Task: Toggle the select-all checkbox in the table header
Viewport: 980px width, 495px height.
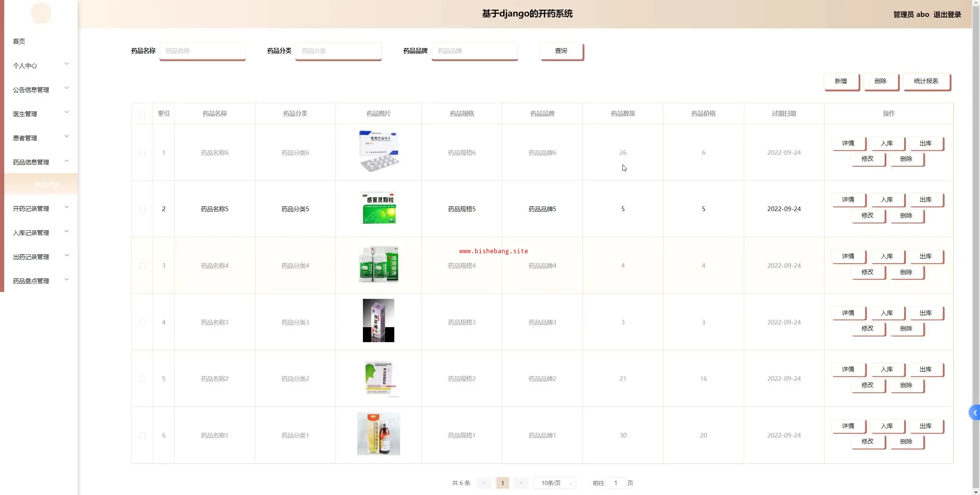Action: 142,114
